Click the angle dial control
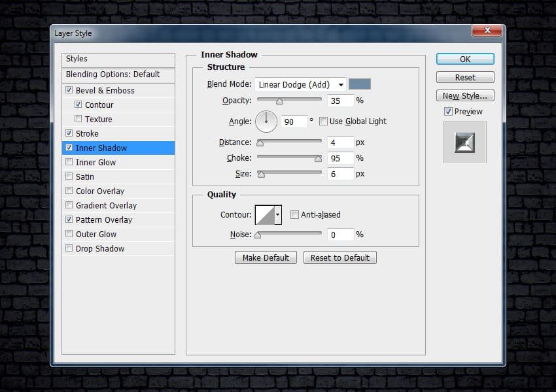 pos(266,121)
